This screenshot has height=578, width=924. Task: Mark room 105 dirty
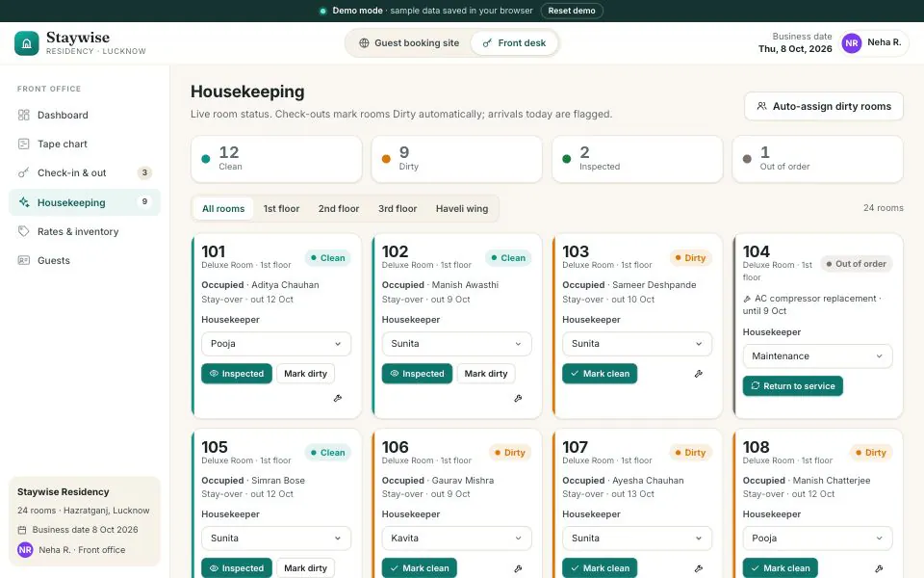[305, 568]
